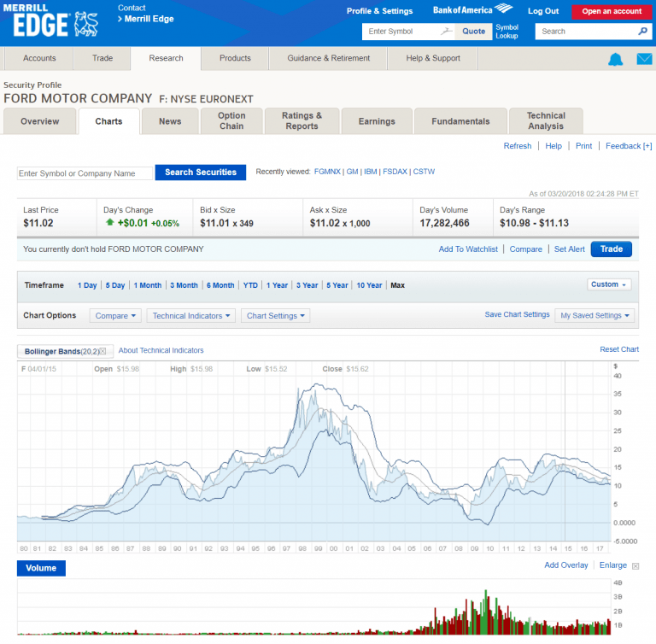Open the notifications bell icon

[615, 60]
